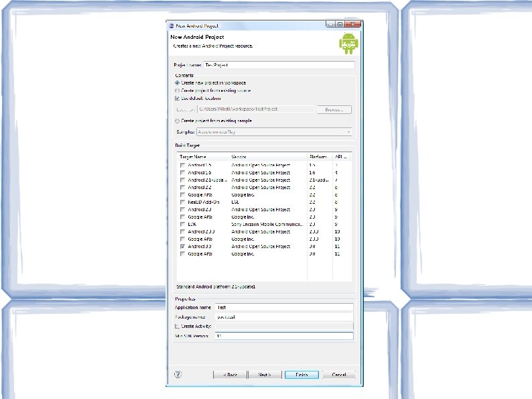Check the RealED Add-On build target

(x=182, y=202)
